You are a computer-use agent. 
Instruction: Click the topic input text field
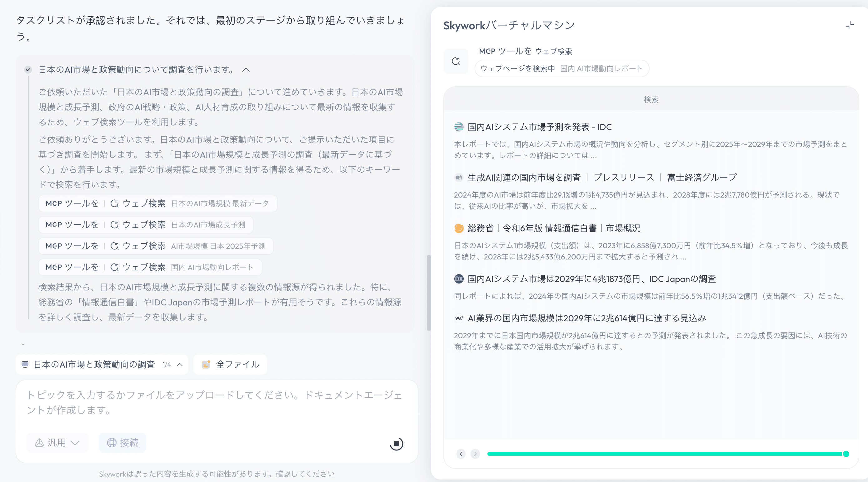pos(216,403)
